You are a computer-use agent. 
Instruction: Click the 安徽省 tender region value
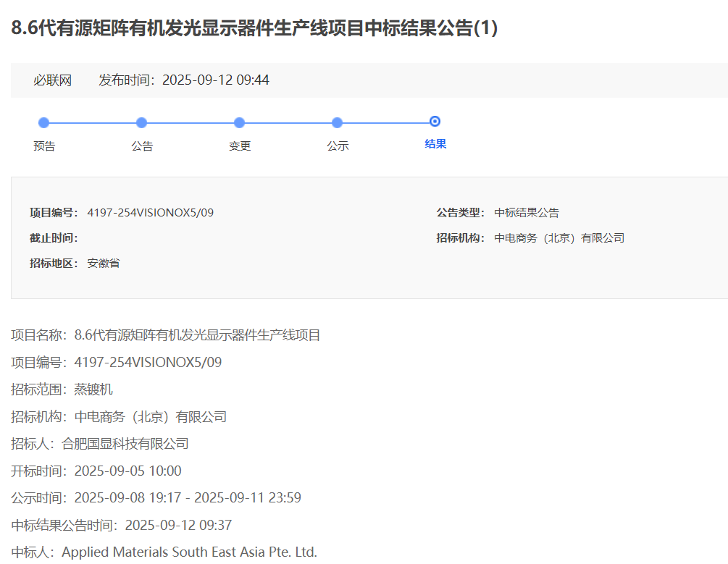click(x=104, y=264)
